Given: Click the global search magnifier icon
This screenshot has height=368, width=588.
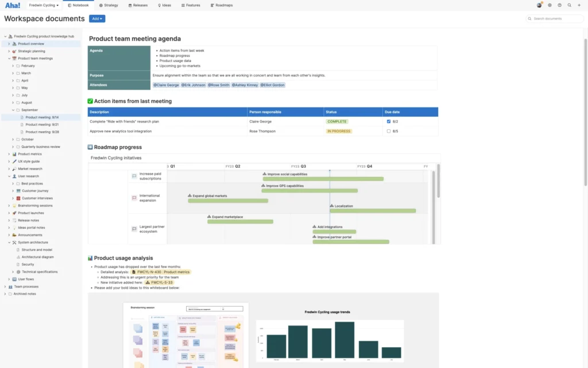Looking at the screenshot, I should (x=569, y=5).
